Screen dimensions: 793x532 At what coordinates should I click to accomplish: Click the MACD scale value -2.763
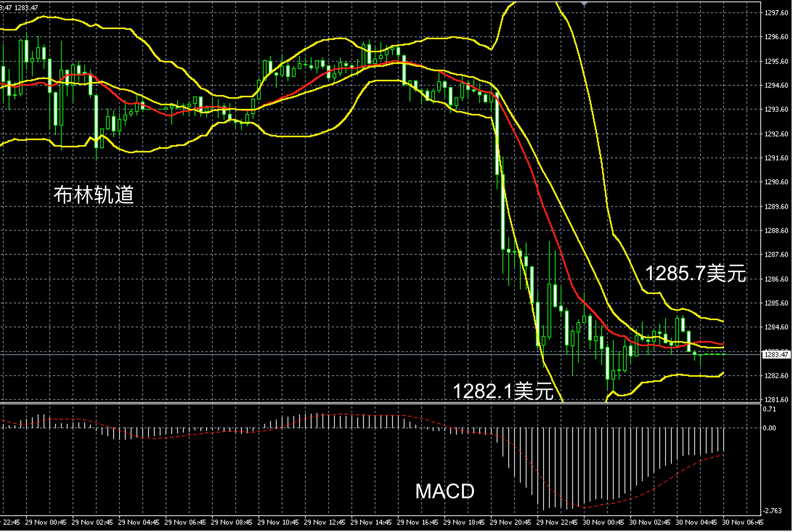pyautogui.click(x=772, y=511)
